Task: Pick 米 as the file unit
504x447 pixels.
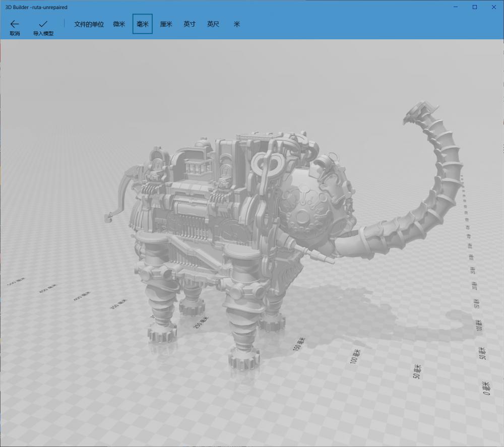Action: (x=236, y=24)
